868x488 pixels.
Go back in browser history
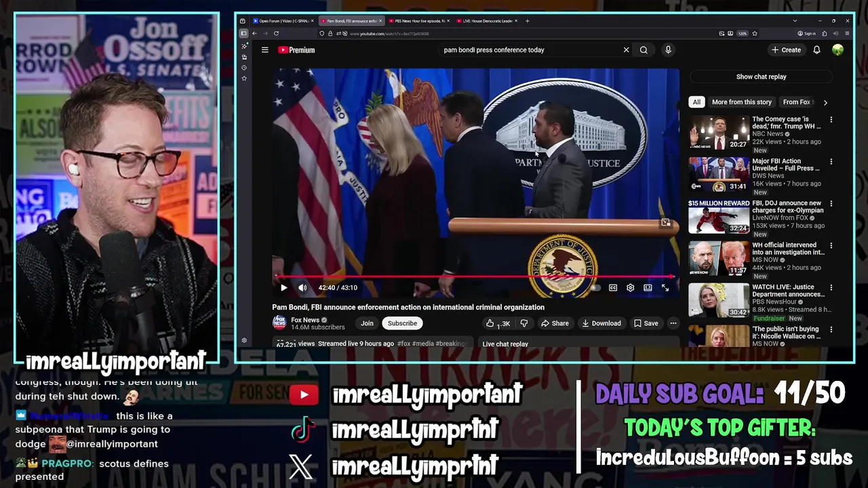[x=255, y=33]
